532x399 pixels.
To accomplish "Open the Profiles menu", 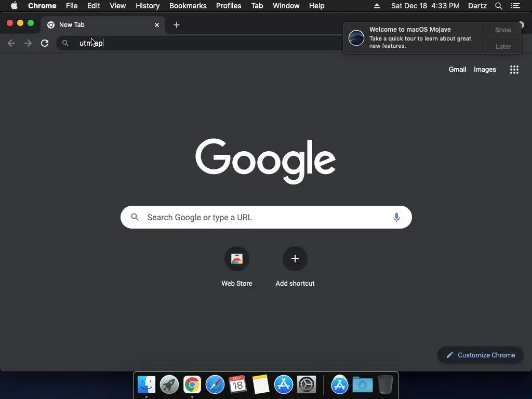I will (x=229, y=6).
